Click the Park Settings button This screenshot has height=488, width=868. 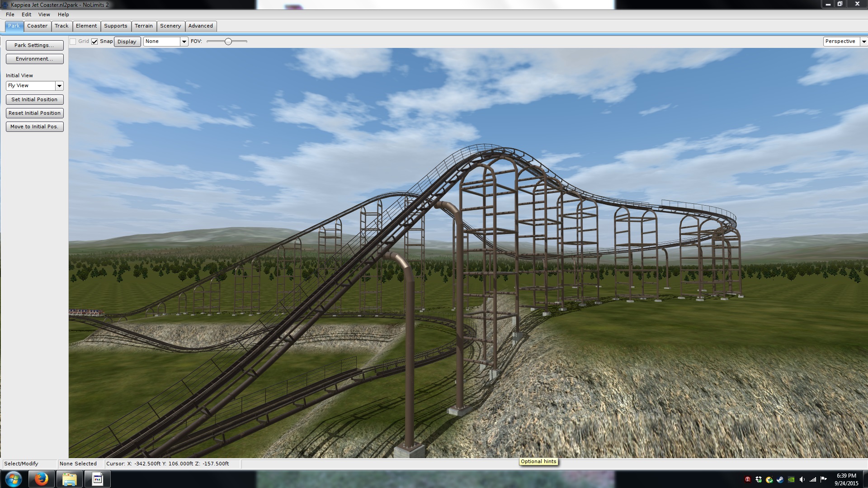34,45
